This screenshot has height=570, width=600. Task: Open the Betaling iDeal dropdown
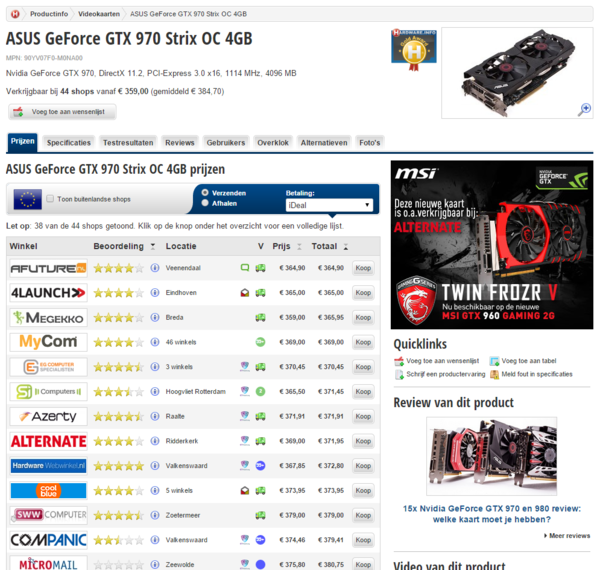tap(329, 205)
